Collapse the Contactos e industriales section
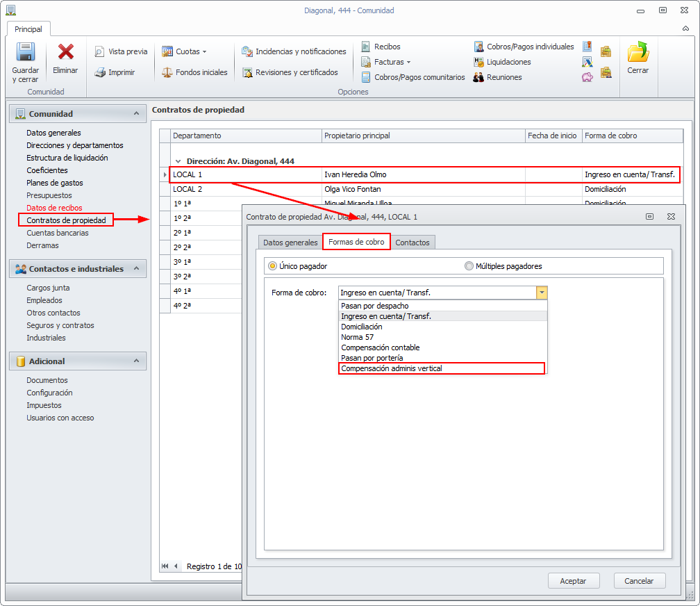 [137, 268]
